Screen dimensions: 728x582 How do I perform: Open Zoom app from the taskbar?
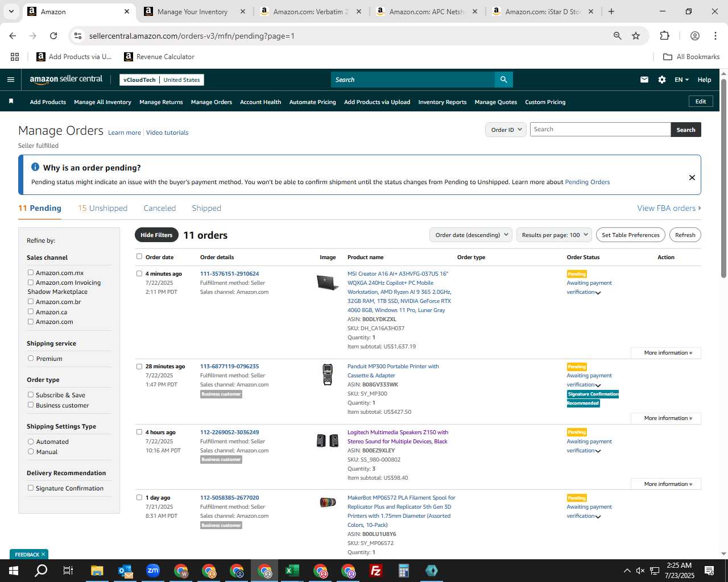152,571
